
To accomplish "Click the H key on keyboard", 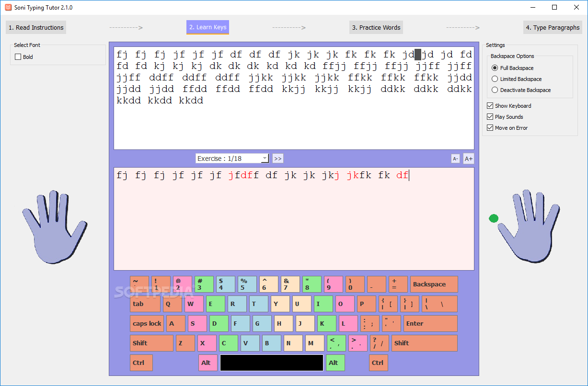I will (x=284, y=323).
